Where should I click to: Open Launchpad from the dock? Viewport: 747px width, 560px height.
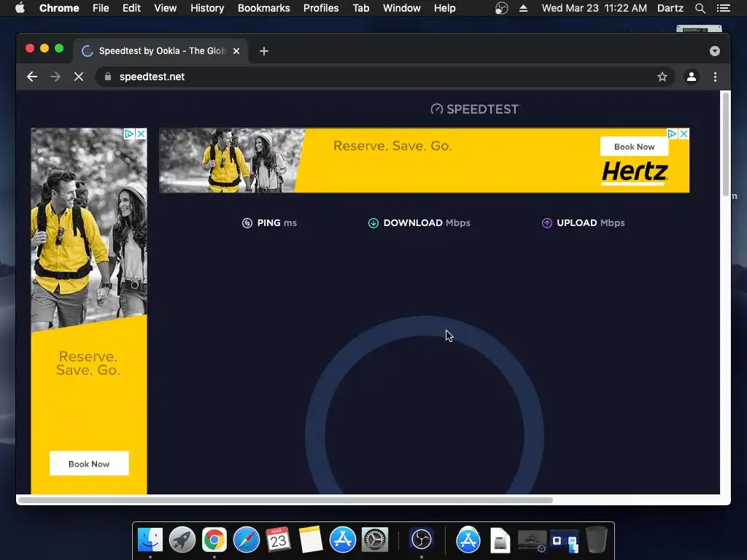click(182, 540)
